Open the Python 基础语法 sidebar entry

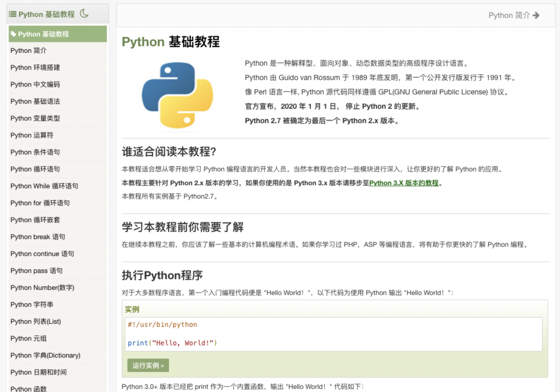(35, 101)
